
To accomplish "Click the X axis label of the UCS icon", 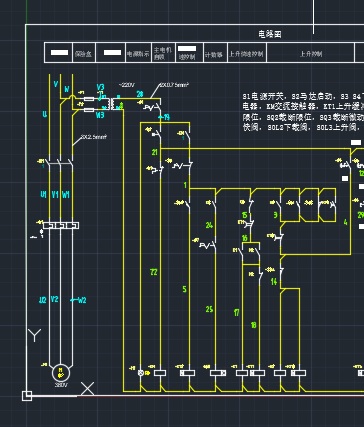I will 88,389.
